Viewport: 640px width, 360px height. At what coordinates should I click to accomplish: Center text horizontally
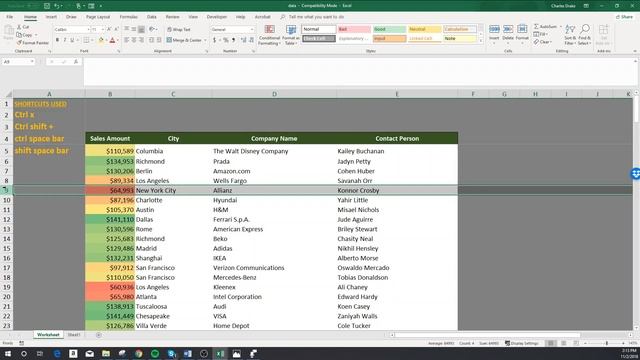[x=134, y=40]
